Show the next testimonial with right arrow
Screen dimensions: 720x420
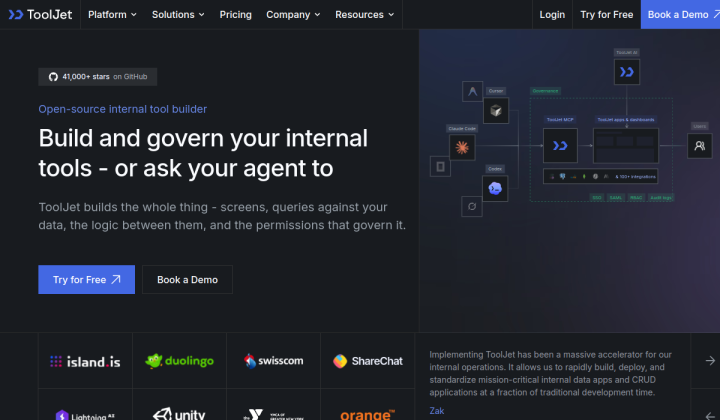pyautogui.click(x=710, y=361)
